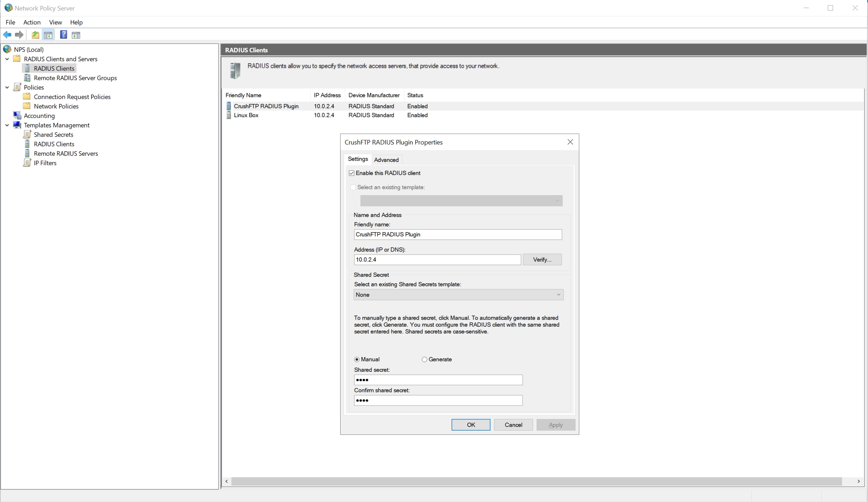Open Connection Request Policies folder

coord(72,97)
